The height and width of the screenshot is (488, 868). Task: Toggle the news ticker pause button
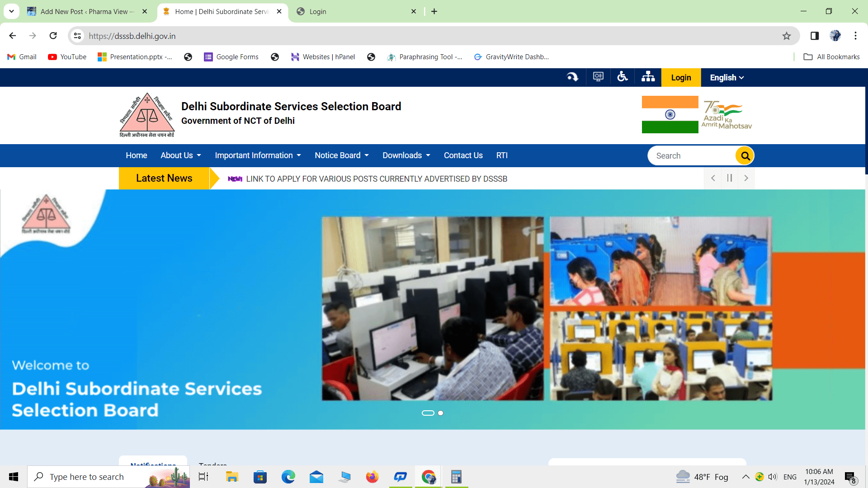point(729,178)
